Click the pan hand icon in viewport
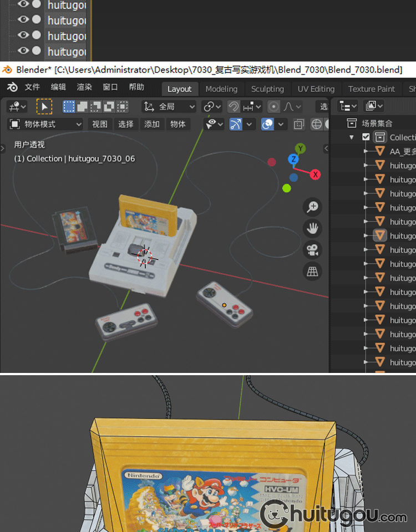 313,228
